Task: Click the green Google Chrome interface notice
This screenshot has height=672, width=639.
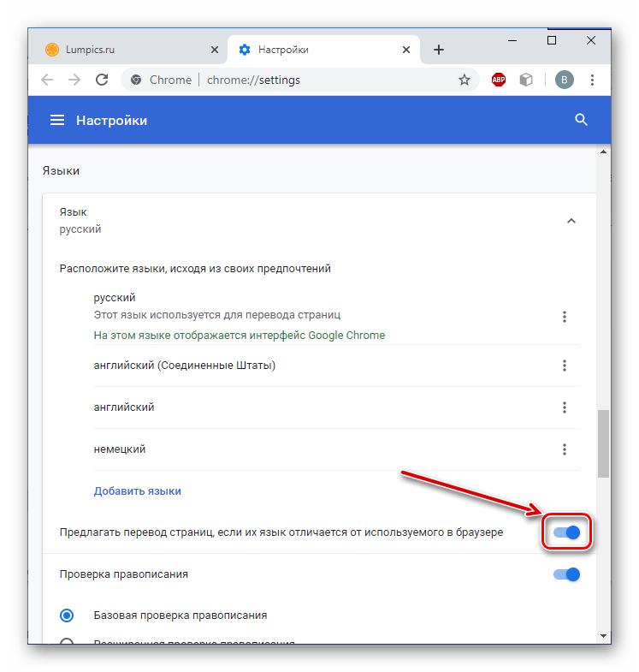Action: point(240,335)
